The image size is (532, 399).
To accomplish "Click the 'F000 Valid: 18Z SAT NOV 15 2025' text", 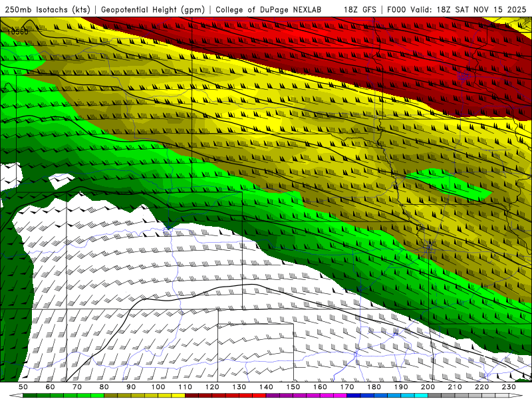I will point(457,9).
